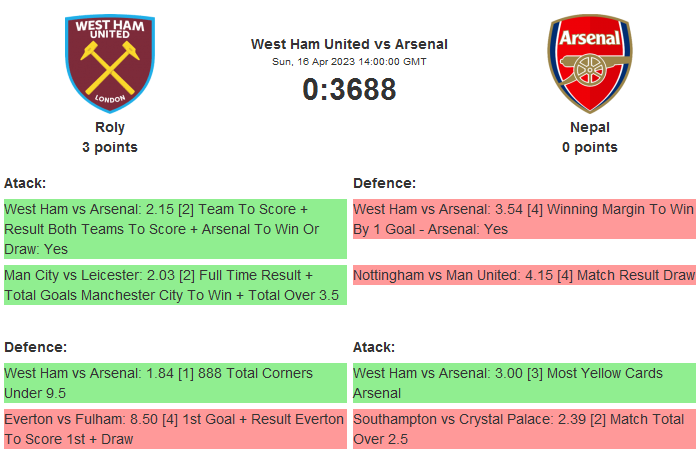Click the Arsenal club crest logo

click(x=589, y=63)
